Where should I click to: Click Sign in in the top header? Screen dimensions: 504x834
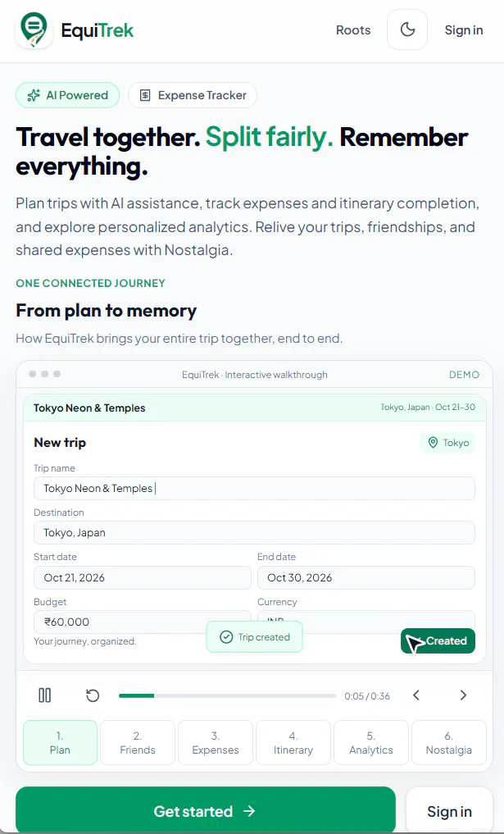(x=464, y=30)
